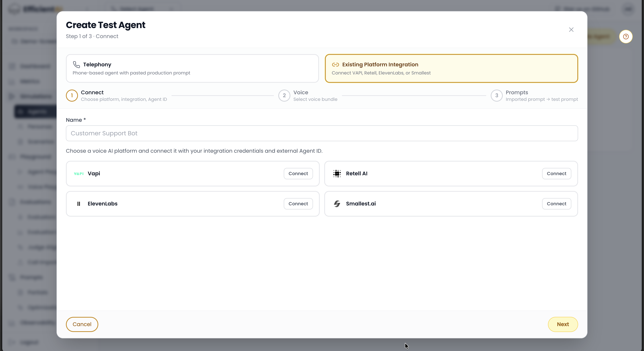Viewport: 644px width, 351px height.
Task: Open the help question mark icon
Action: click(x=626, y=37)
